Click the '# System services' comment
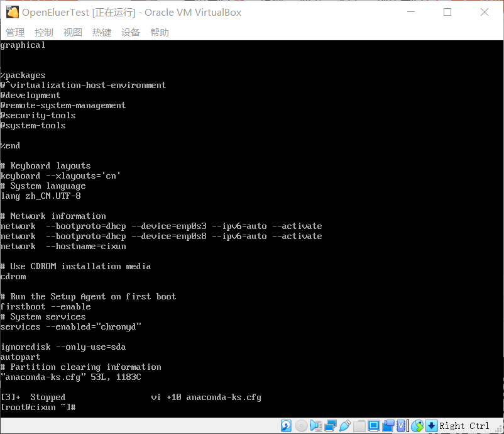The width and height of the screenshot is (504, 434). (43, 317)
